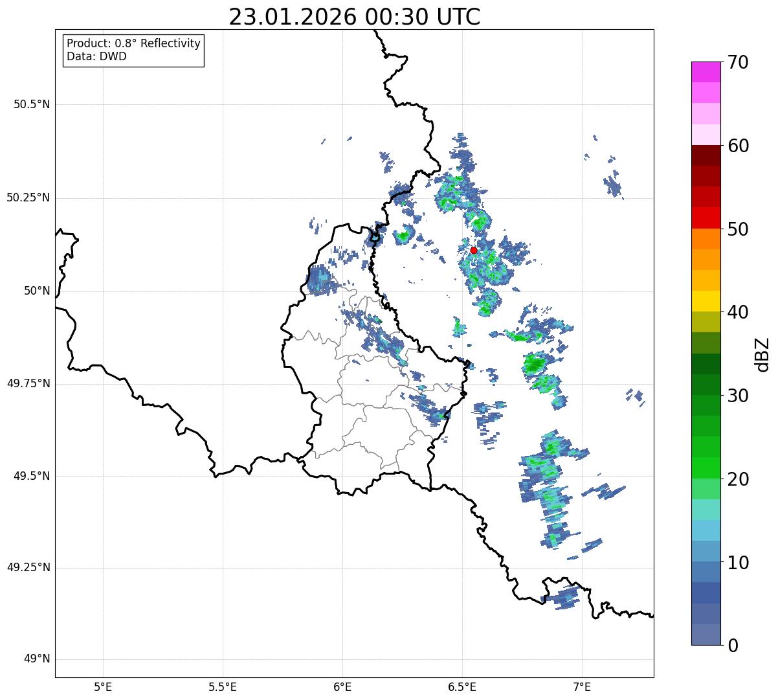This screenshot has width=778, height=700.
Task: Click the 50.5°N latitude label
Action: point(32,104)
